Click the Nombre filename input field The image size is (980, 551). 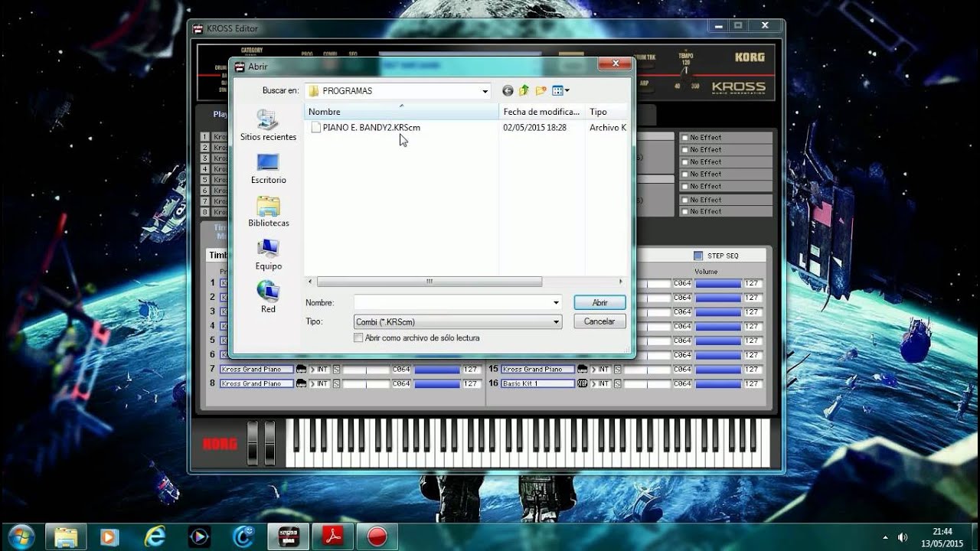pyautogui.click(x=452, y=303)
